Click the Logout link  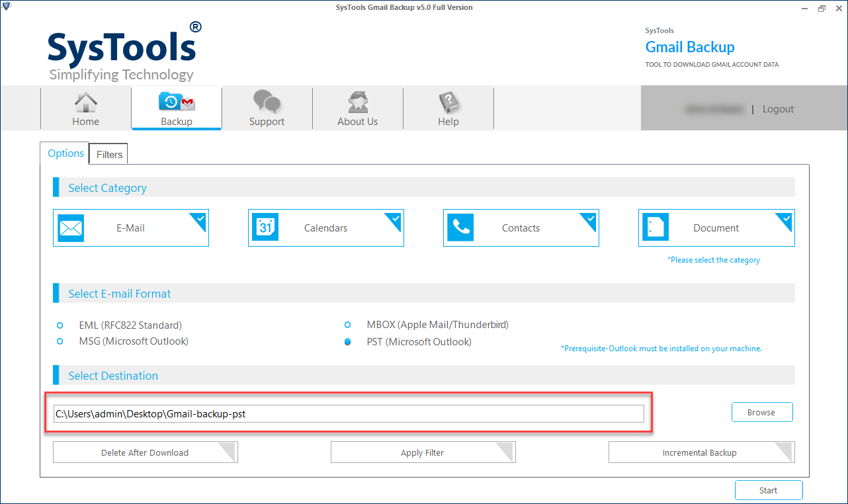point(778,109)
